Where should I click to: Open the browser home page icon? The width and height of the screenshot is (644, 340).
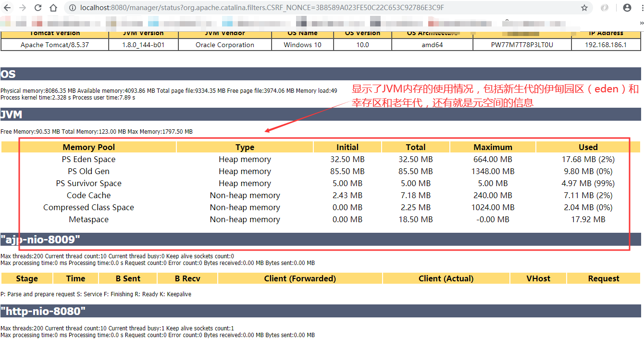(x=53, y=8)
